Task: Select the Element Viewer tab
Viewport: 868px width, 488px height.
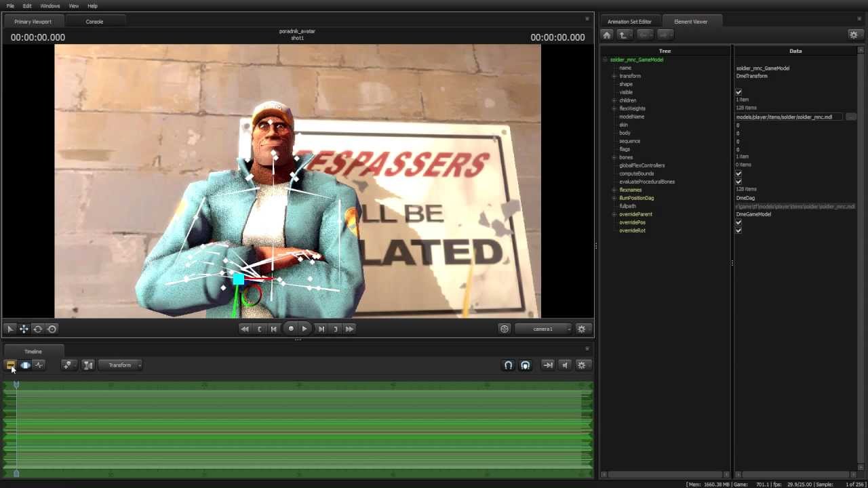Action: [x=691, y=22]
